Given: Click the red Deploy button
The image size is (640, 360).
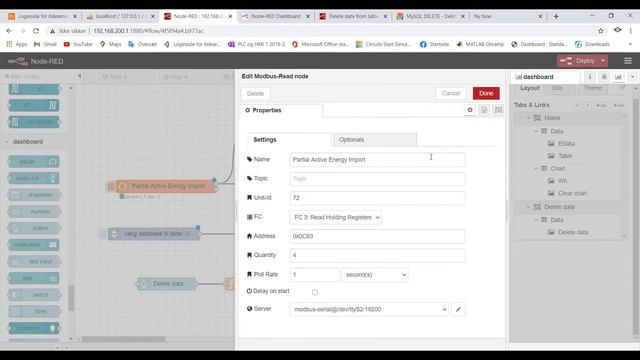Looking at the screenshot, I should (578, 61).
